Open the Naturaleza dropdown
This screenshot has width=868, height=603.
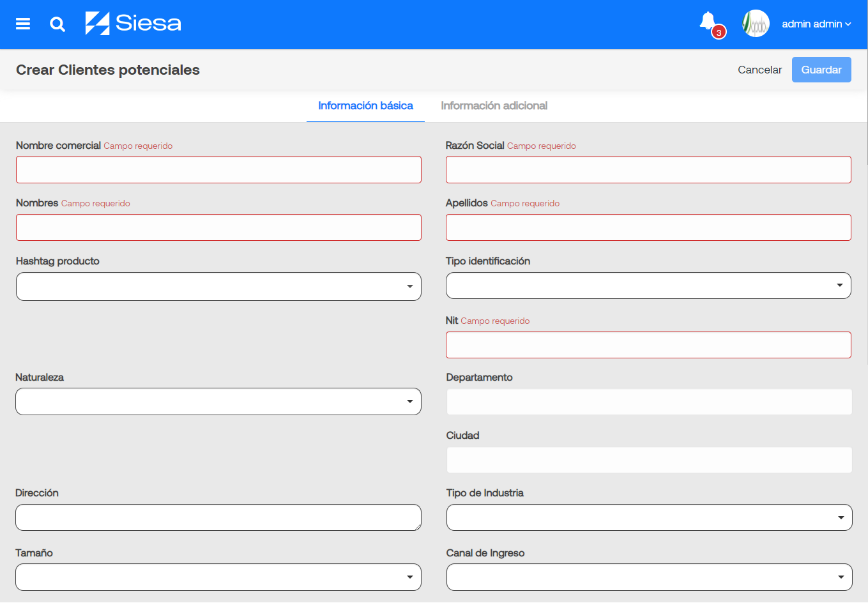218,402
